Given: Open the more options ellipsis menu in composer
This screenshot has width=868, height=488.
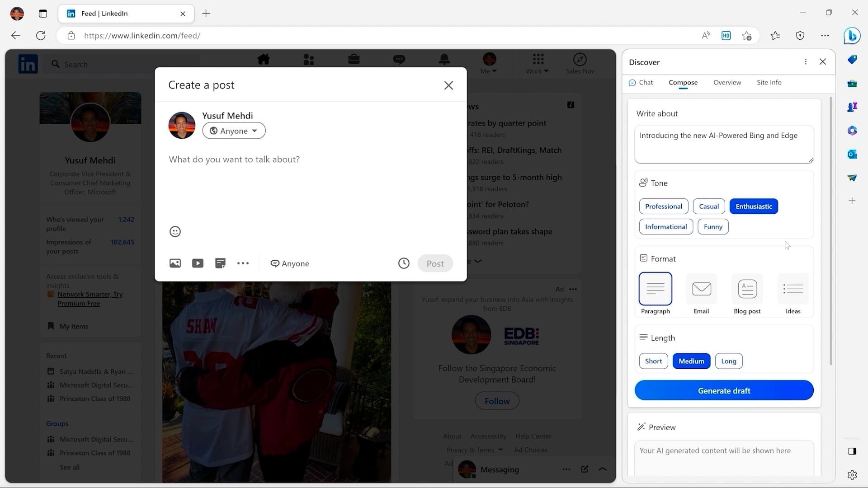Looking at the screenshot, I should pyautogui.click(x=243, y=263).
